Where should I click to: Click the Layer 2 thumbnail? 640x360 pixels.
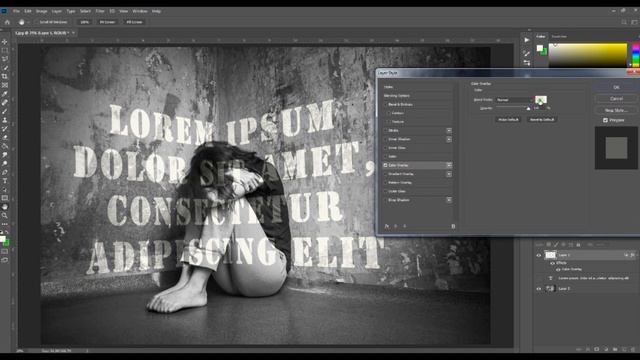pyautogui.click(x=550, y=289)
